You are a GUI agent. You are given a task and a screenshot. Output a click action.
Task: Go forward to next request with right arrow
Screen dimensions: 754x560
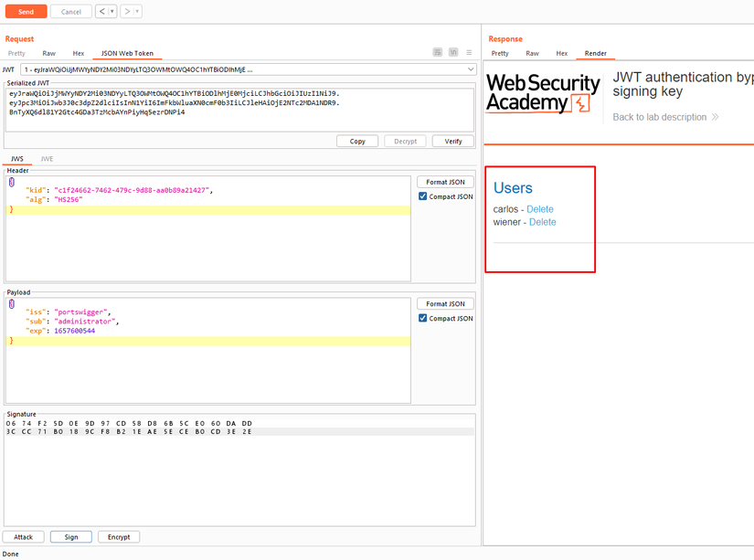point(127,12)
